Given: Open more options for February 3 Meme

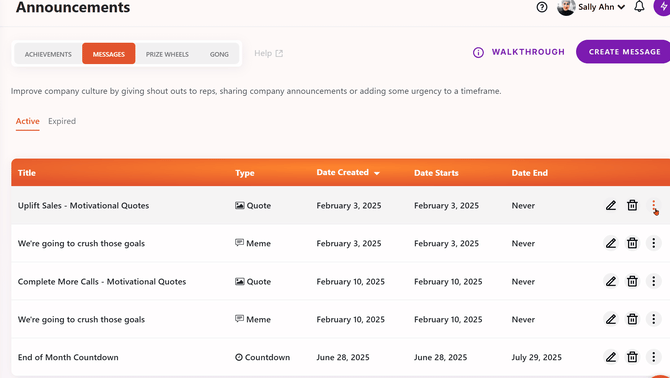Looking at the screenshot, I should pyautogui.click(x=653, y=243).
